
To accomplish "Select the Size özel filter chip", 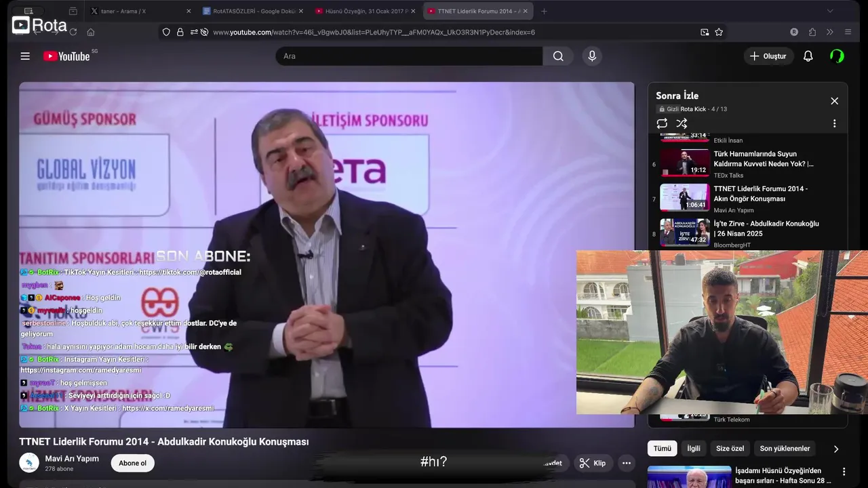I will (x=730, y=449).
